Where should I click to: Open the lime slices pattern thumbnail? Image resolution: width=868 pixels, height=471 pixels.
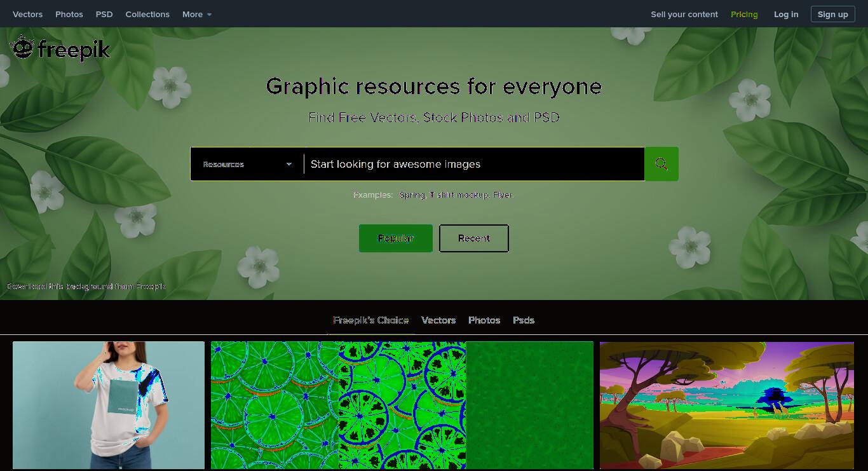click(402, 406)
